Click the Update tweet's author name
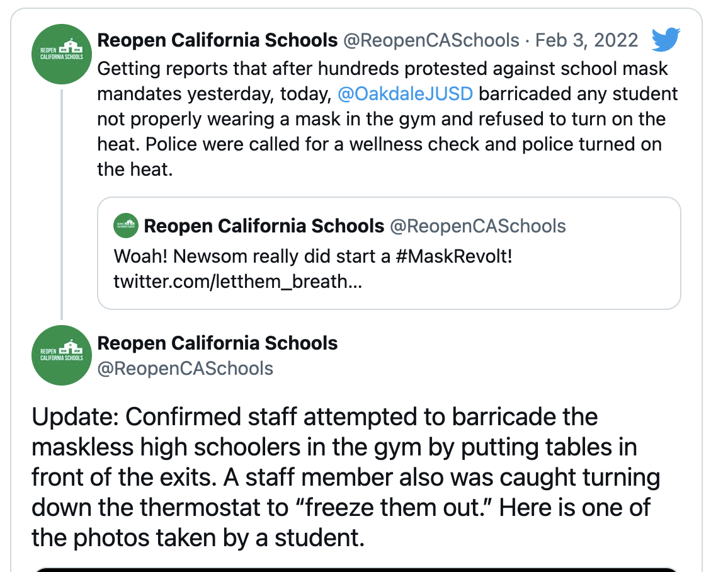728x572 pixels. (x=217, y=343)
